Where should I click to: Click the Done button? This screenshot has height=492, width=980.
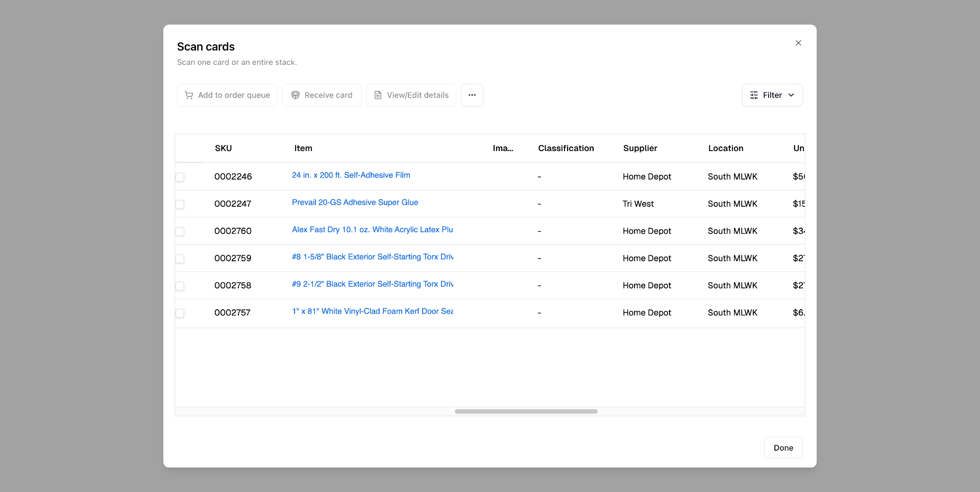(783, 448)
